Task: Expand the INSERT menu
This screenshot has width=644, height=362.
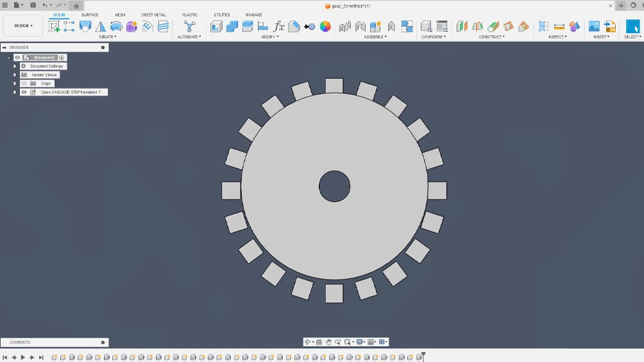Action: point(601,37)
